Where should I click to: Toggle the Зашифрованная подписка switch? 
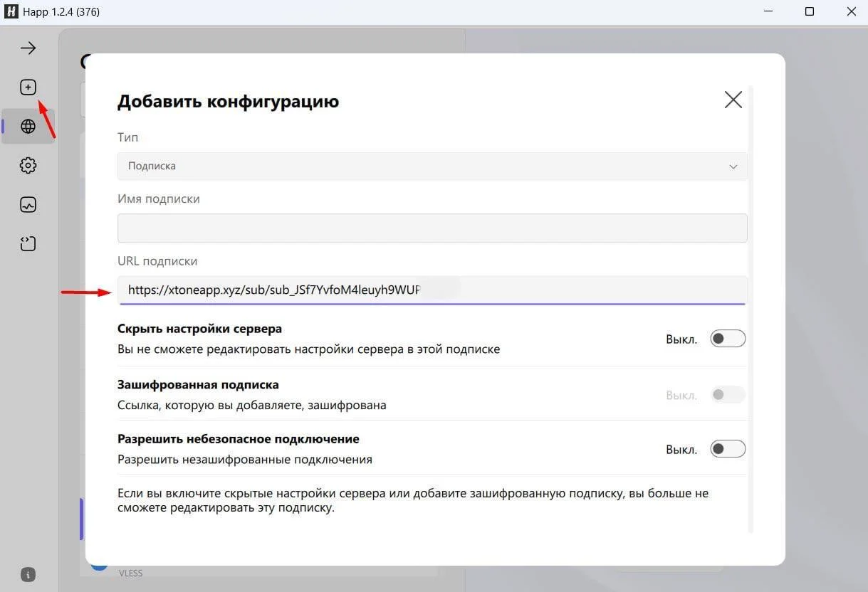(727, 394)
